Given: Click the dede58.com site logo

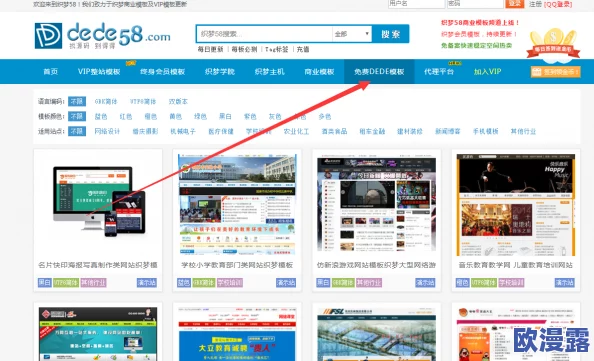Looking at the screenshot, I should tap(103, 36).
